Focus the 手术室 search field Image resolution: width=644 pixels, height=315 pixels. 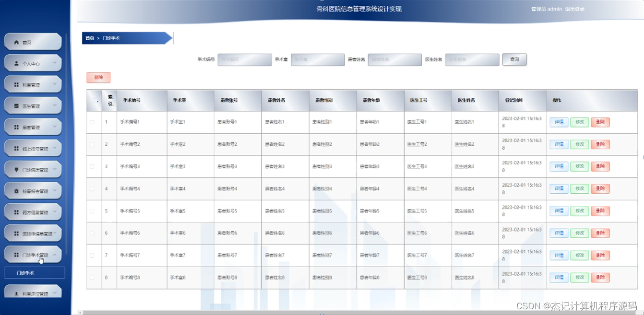point(318,59)
